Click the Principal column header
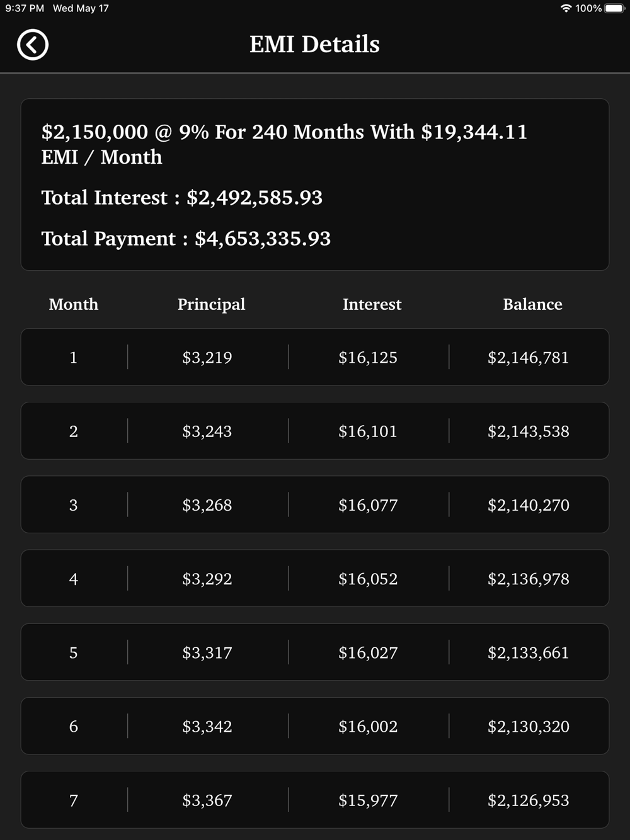630x840 pixels. tap(211, 304)
